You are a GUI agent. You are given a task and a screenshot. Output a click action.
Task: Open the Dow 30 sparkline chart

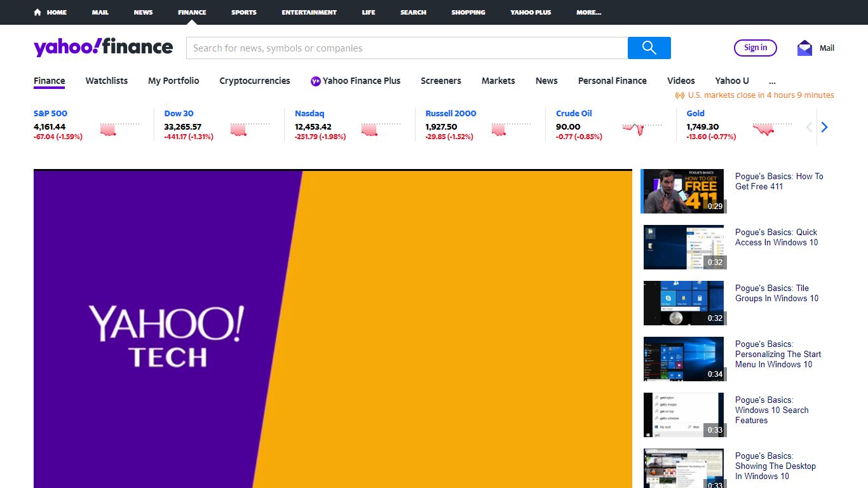pyautogui.click(x=250, y=129)
